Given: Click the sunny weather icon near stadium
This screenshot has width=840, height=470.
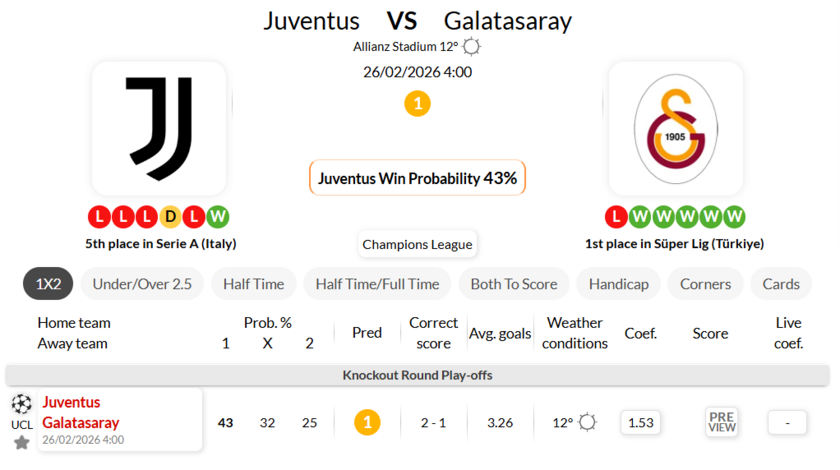Looking at the screenshot, I should point(472,47).
